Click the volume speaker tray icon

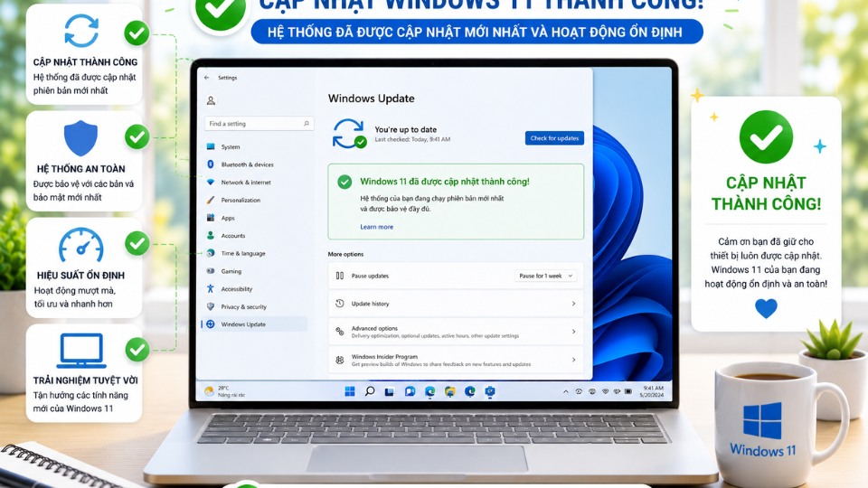[617, 391]
